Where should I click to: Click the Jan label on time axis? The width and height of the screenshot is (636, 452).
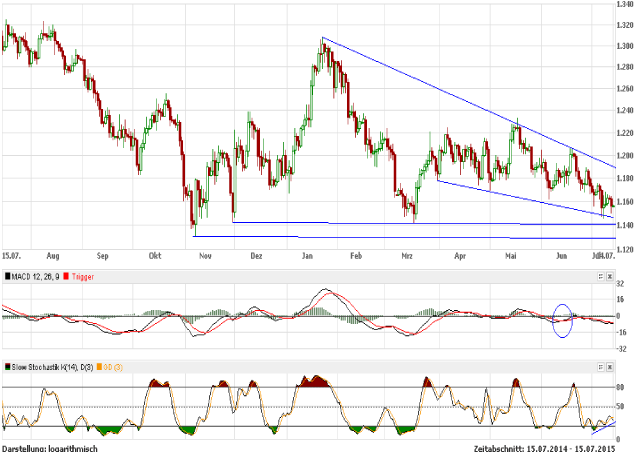(308, 255)
